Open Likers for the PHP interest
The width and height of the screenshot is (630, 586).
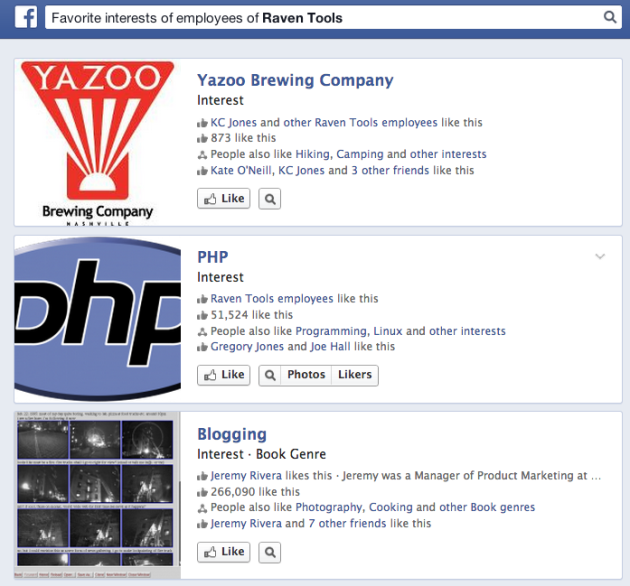pos(355,375)
